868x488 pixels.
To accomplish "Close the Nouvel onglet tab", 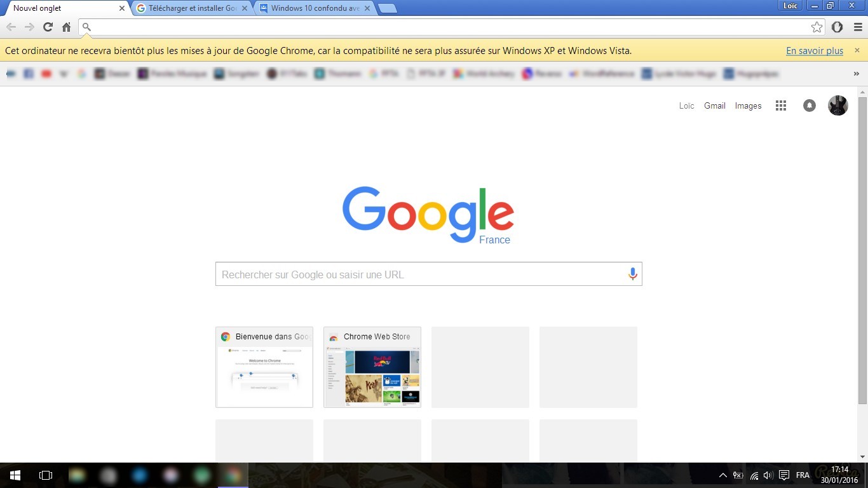I will tap(122, 8).
